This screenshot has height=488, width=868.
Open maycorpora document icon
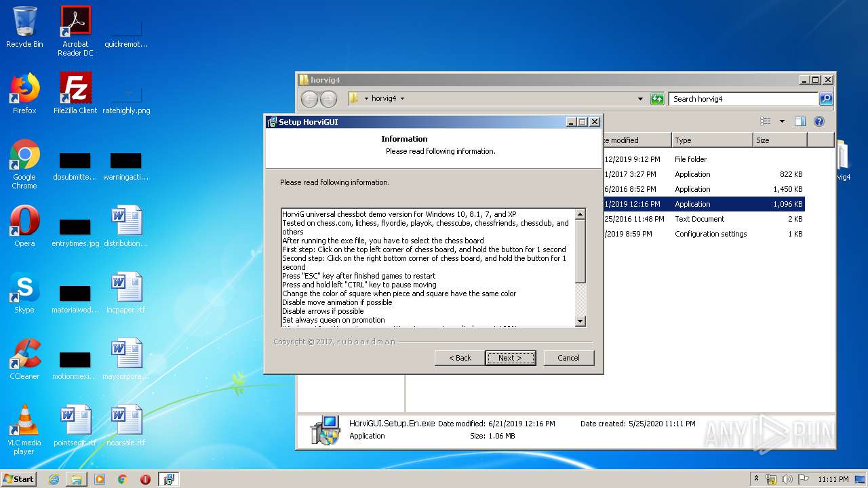point(126,359)
